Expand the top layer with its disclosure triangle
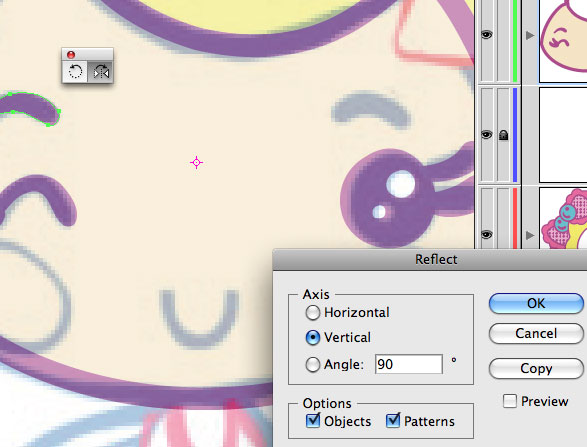This screenshot has width=587, height=447. [x=529, y=36]
